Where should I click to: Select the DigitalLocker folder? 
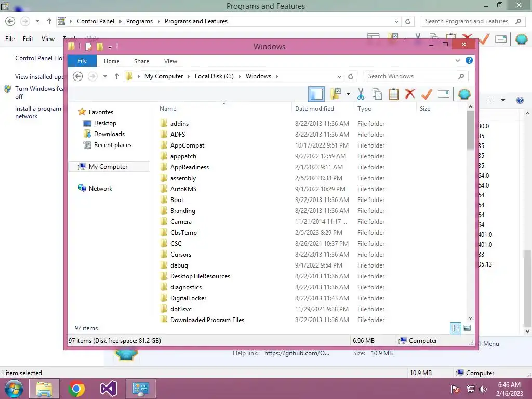pyautogui.click(x=188, y=298)
